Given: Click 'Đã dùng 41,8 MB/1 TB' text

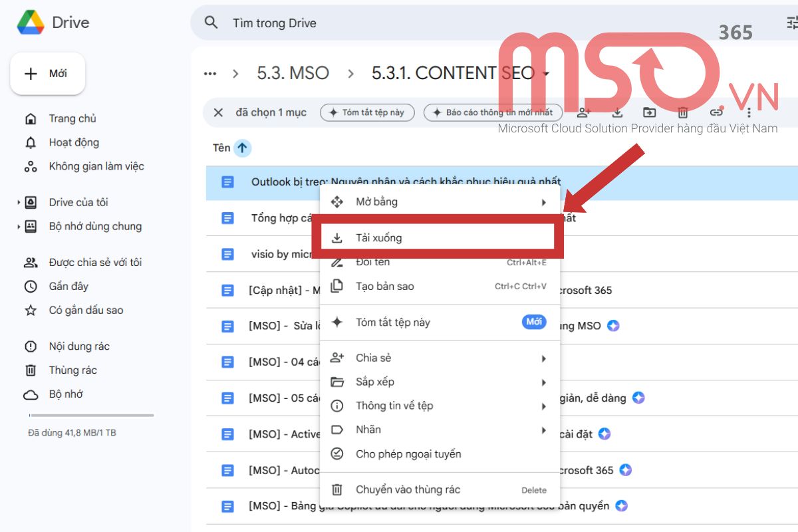Looking at the screenshot, I should coord(72,433).
